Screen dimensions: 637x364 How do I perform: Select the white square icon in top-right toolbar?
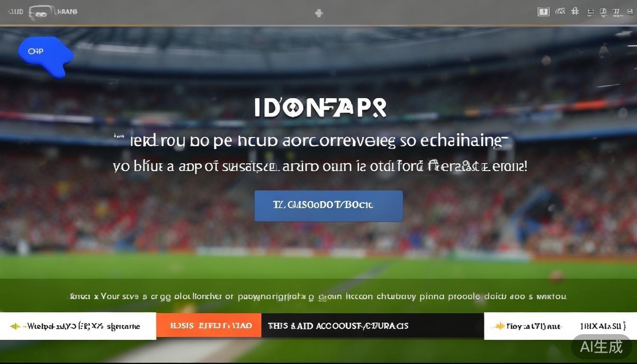click(x=544, y=11)
